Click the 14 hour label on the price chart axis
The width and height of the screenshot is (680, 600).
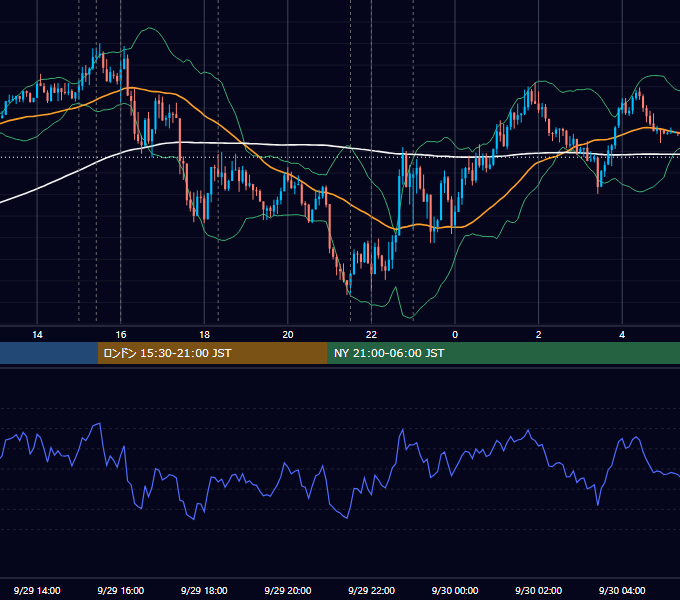coord(37,335)
